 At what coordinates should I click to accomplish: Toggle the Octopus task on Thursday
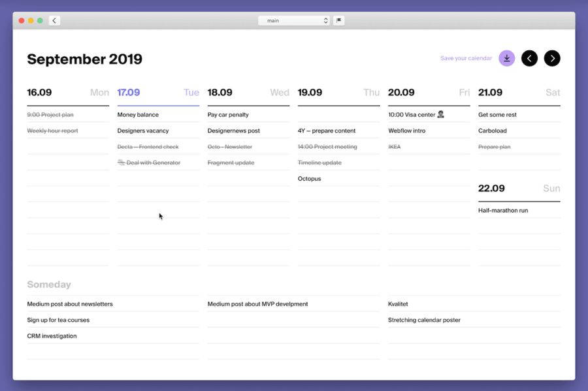click(x=310, y=179)
